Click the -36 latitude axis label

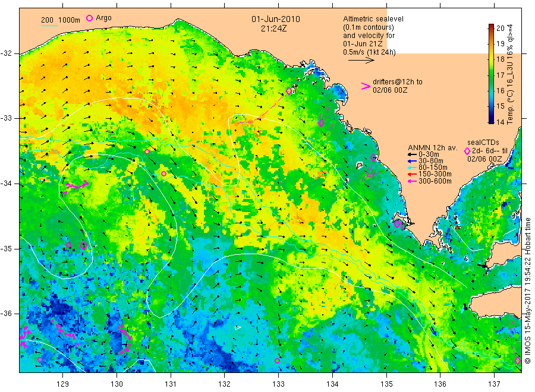pyautogui.click(x=6, y=313)
